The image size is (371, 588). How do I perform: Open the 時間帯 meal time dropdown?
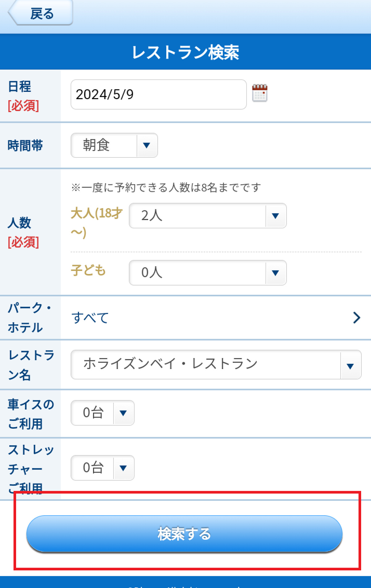[114, 145]
